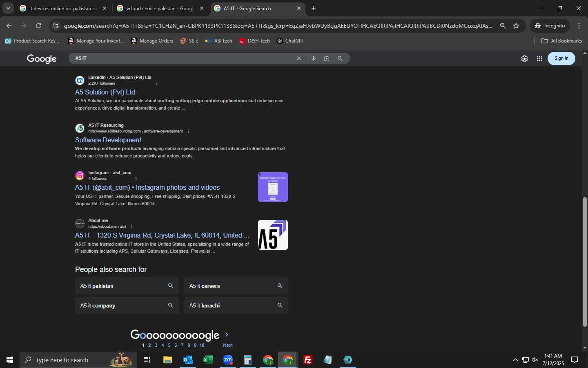This screenshot has height=368, width=588.
Task: Open 'Manage Orders' bookmark
Action: tap(152, 41)
